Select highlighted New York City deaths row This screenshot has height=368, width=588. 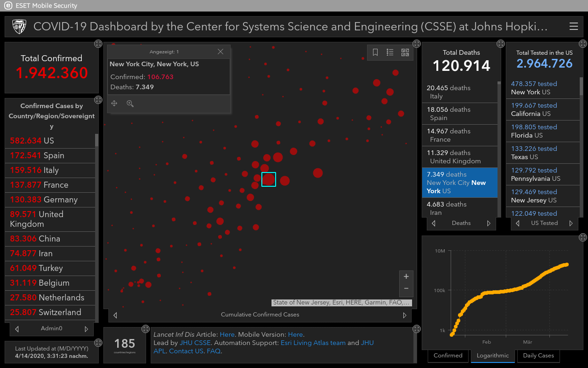pyautogui.click(x=460, y=183)
